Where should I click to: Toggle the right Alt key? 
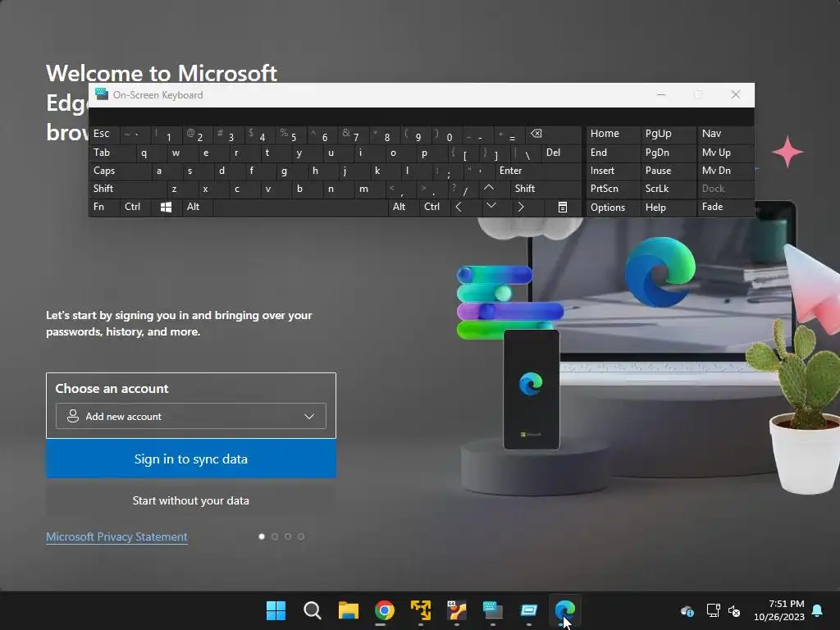[x=404, y=207]
